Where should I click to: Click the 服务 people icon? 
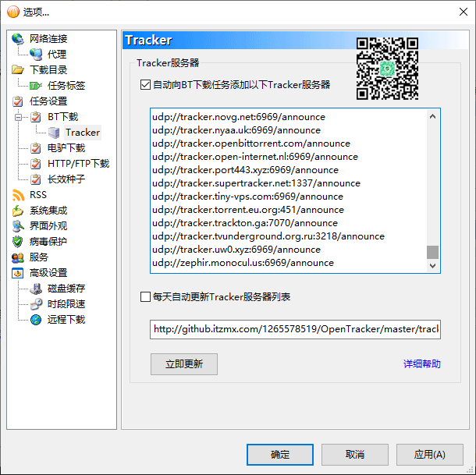[18, 257]
